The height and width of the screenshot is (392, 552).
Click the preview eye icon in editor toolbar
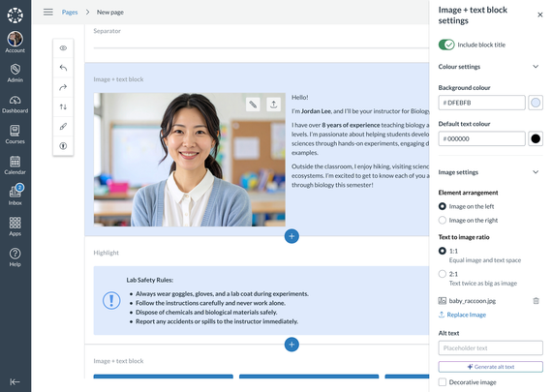[63, 48]
